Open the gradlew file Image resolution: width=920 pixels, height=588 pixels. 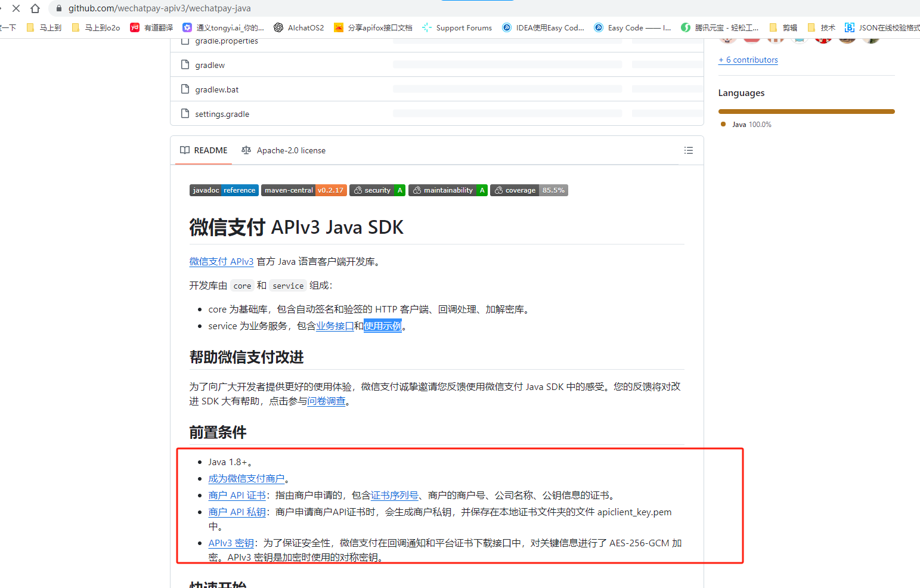(210, 65)
